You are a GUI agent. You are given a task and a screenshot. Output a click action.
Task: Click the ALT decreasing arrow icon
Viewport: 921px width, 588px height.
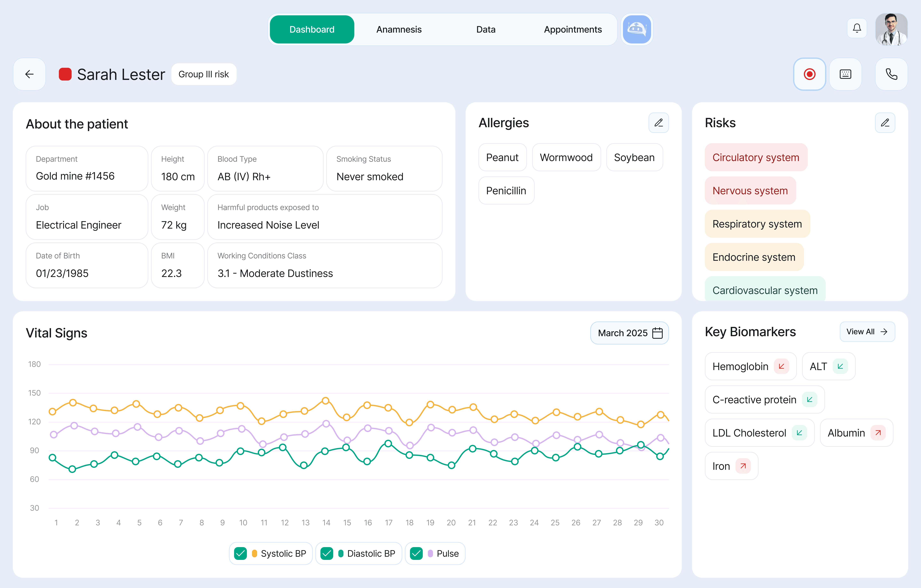point(840,366)
